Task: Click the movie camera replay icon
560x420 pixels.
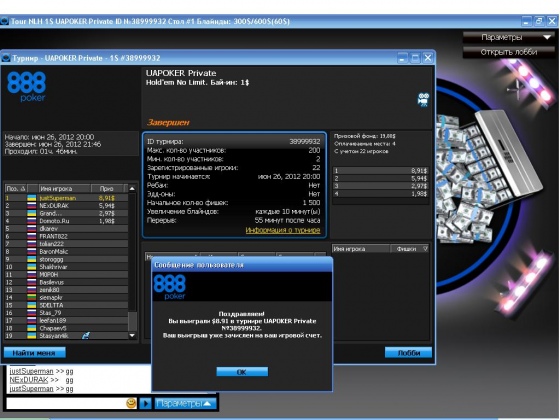Action: click(x=423, y=100)
